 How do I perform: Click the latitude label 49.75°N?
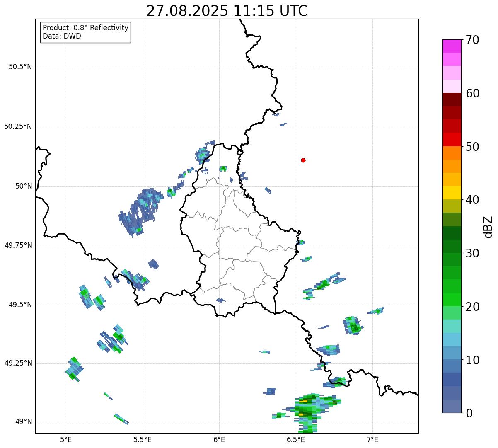(x=18, y=245)
